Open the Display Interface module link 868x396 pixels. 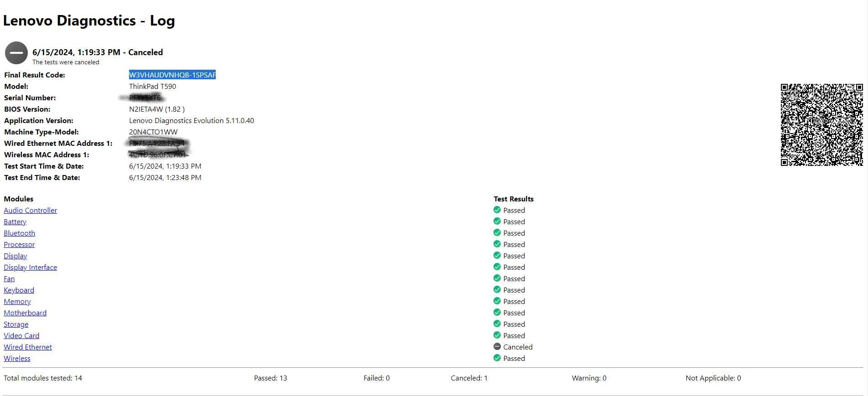[x=31, y=267]
